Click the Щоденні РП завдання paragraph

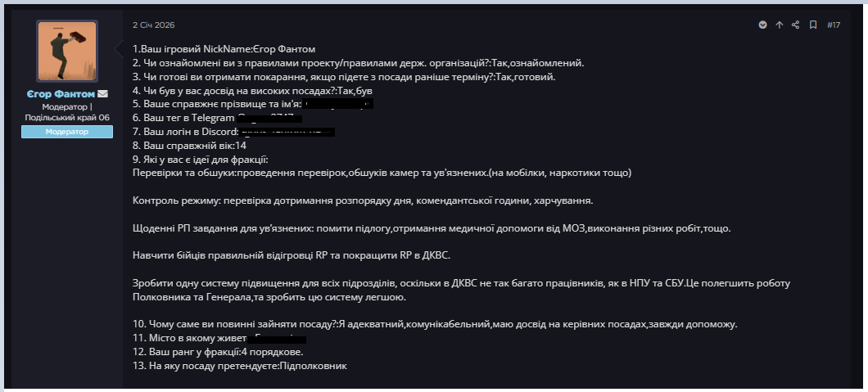432,228
